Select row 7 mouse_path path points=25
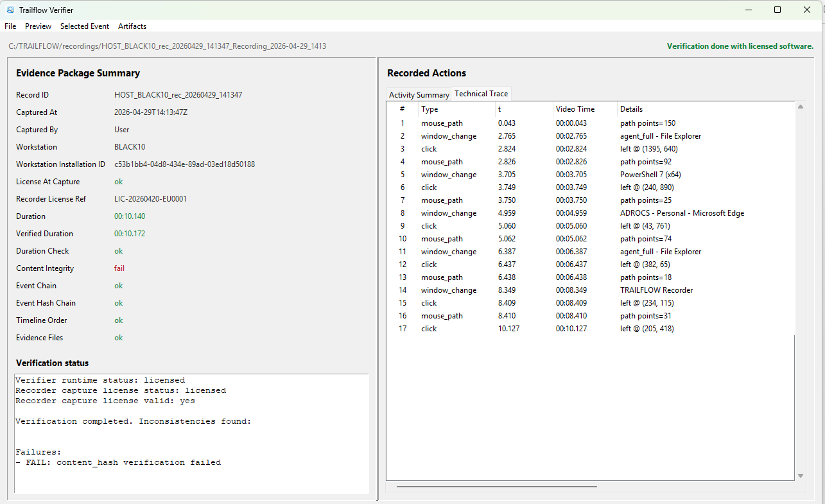825x504 pixels. tap(591, 200)
